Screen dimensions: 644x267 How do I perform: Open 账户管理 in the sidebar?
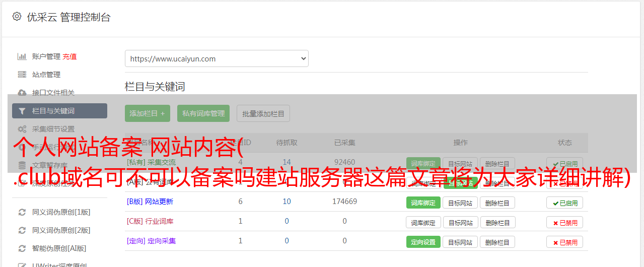click(46, 56)
